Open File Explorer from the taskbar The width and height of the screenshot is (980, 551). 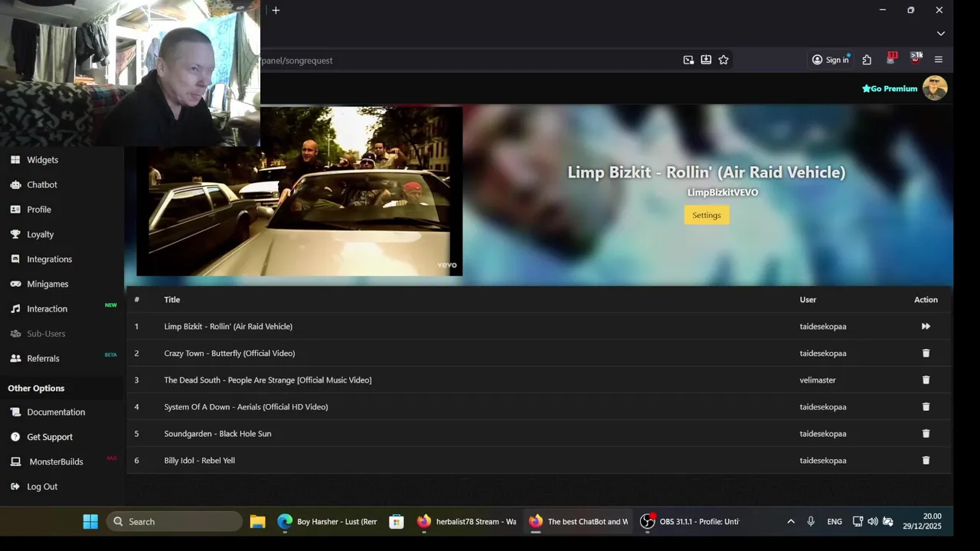pos(257,522)
